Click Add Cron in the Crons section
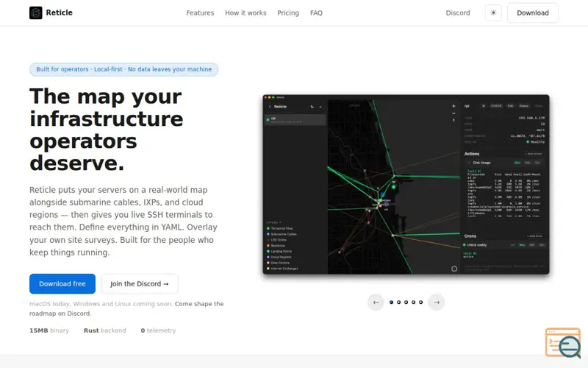Viewport: 588px width, 368px height. tap(534, 236)
